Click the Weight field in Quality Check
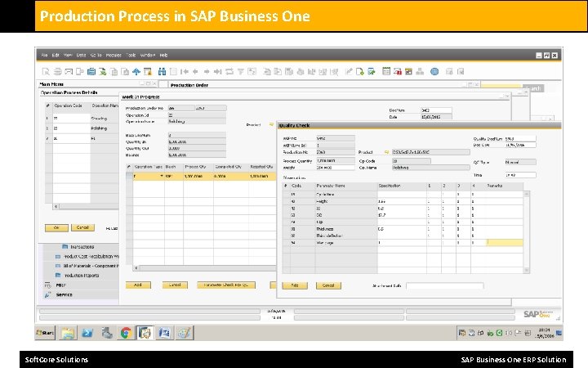588x368 pixels. pyautogui.click(x=336, y=168)
